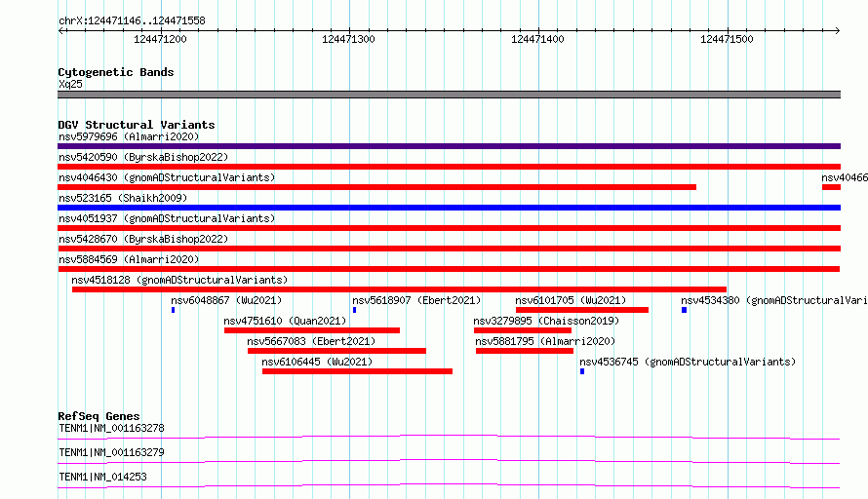Screen dimensions: 868x499
Task: Click the RefSeq Genes track heading
Action: click(x=99, y=416)
